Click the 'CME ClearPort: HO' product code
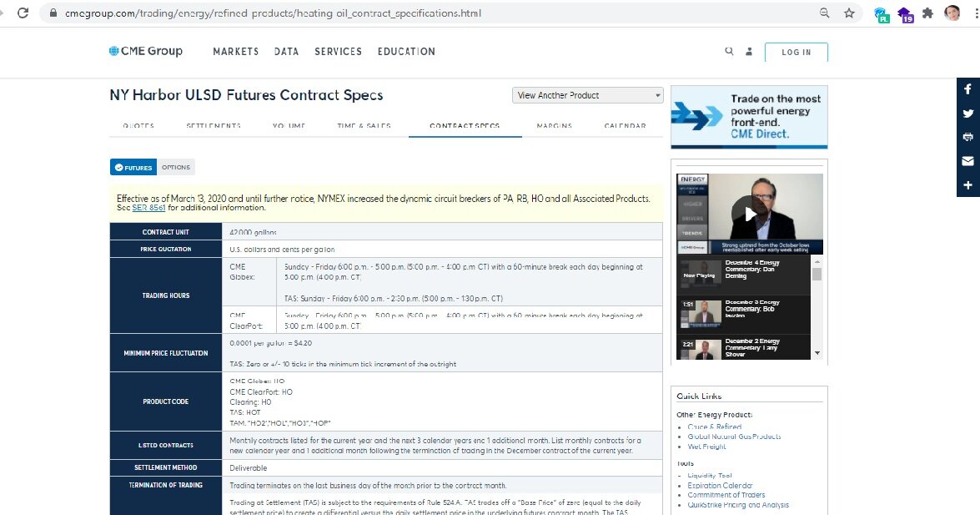980x515 pixels. (260, 391)
